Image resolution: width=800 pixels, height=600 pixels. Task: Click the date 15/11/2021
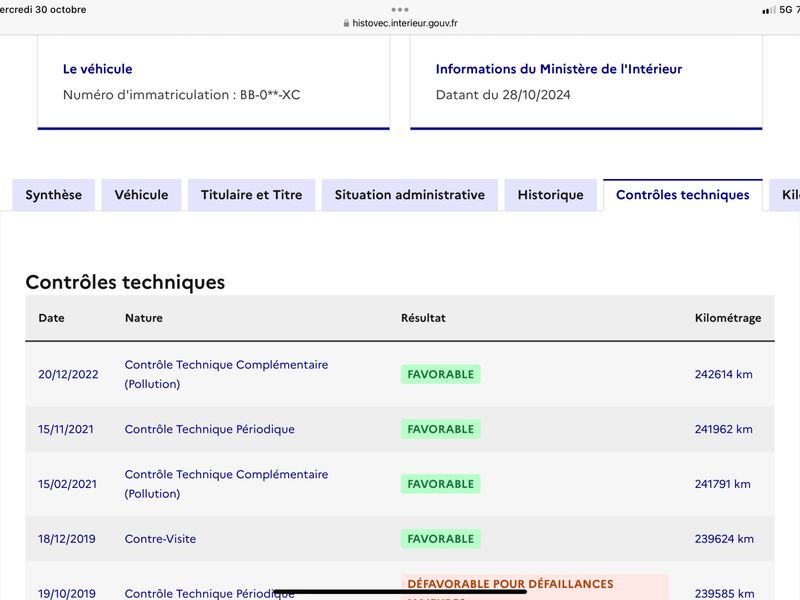pyautogui.click(x=66, y=429)
